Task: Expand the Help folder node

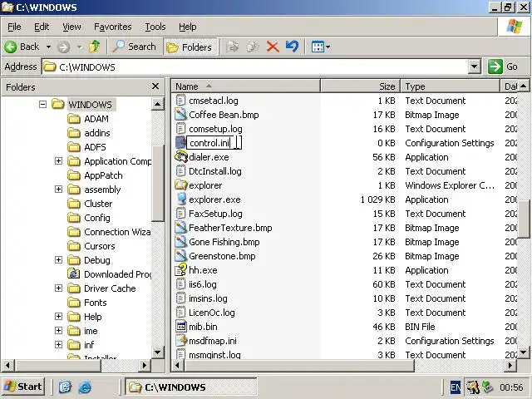Action: [58, 316]
